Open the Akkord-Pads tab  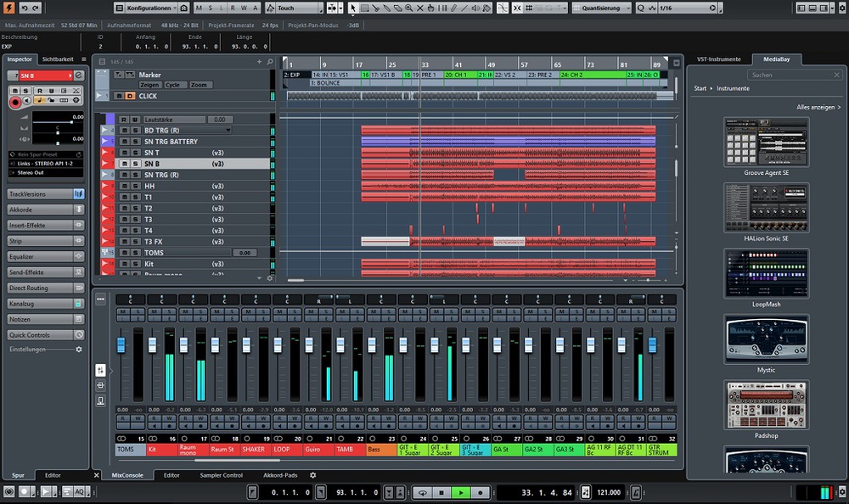click(280, 475)
